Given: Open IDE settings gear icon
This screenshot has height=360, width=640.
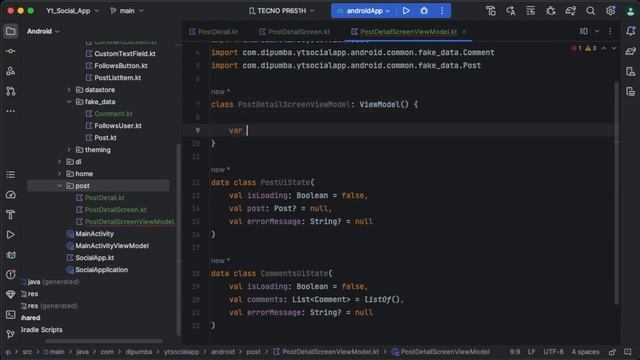Looking at the screenshot, I should coord(610,11).
